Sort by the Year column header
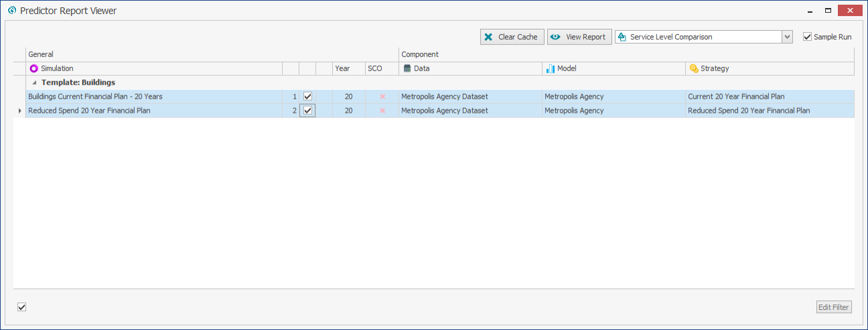868x330 pixels. click(342, 68)
